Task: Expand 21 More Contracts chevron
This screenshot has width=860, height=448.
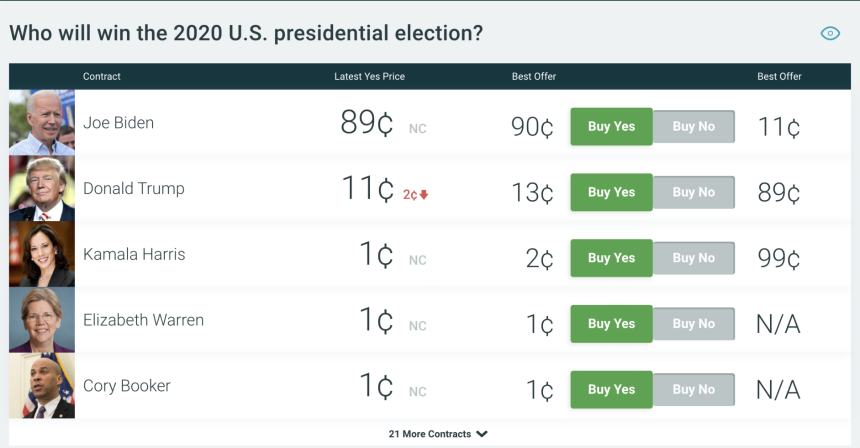Action: point(482,434)
